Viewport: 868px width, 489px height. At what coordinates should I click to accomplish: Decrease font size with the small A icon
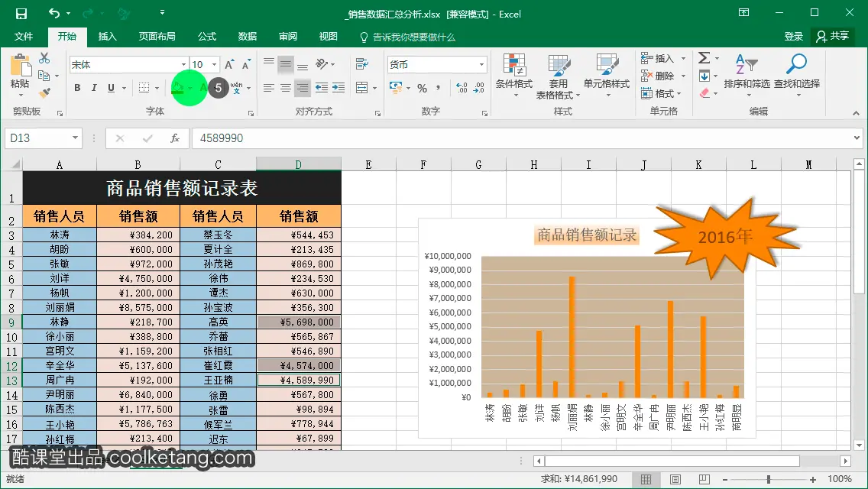(x=246, y=64)
